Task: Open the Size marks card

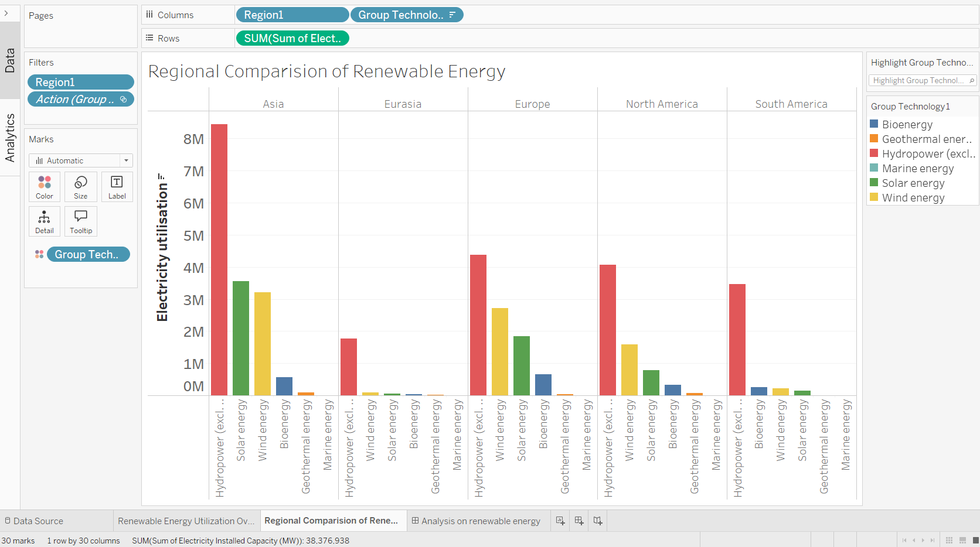Action: (81, 187)
